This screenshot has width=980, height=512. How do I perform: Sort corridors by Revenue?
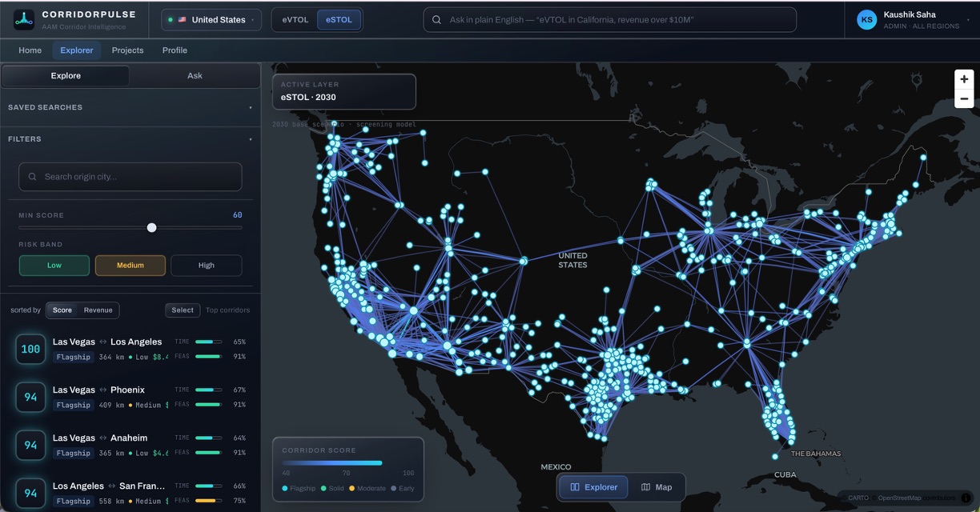pos(98,310)
